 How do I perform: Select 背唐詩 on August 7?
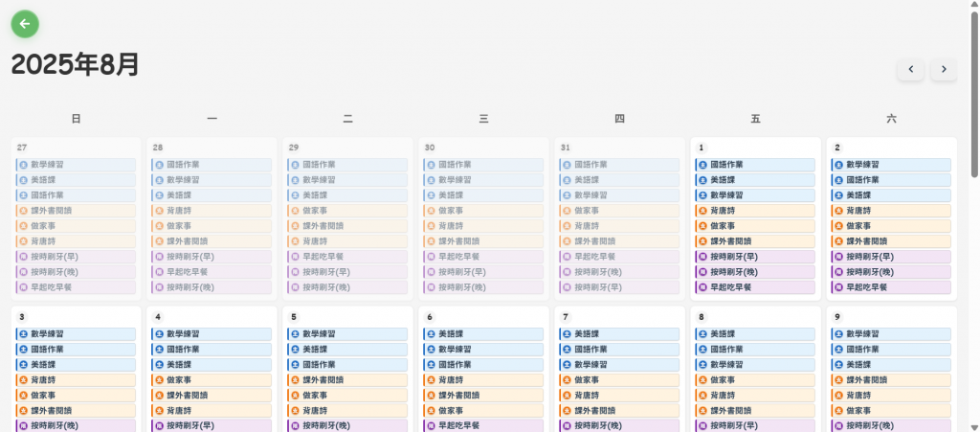(619, 395)
